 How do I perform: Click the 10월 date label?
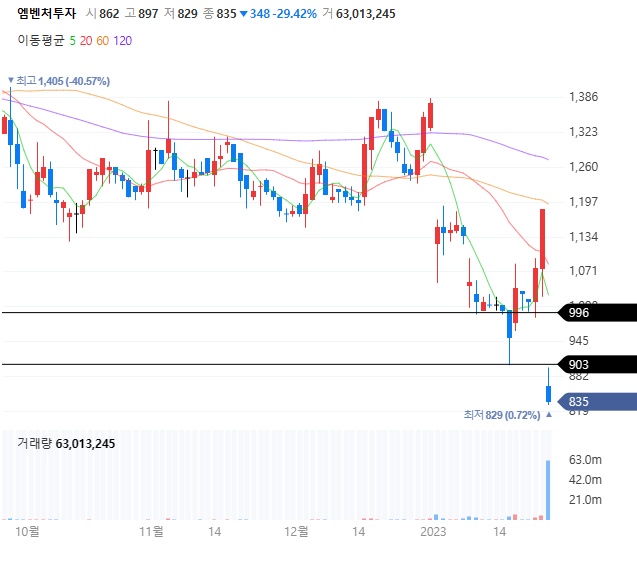pos(27,531)
